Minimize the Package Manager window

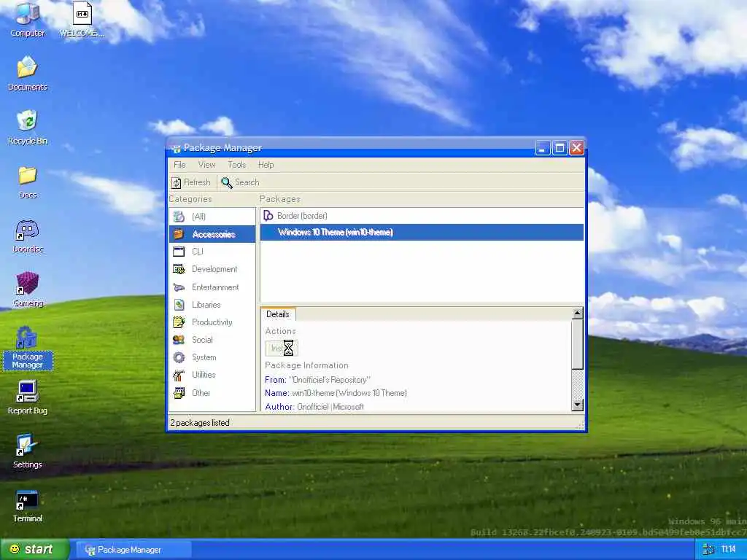(543, 148)
